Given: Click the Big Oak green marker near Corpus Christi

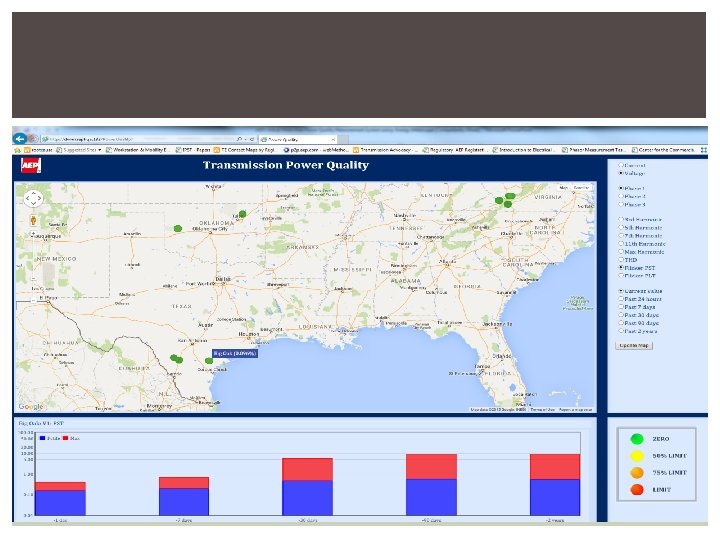Looking at the screenshot, I should (x=208, y=361).
